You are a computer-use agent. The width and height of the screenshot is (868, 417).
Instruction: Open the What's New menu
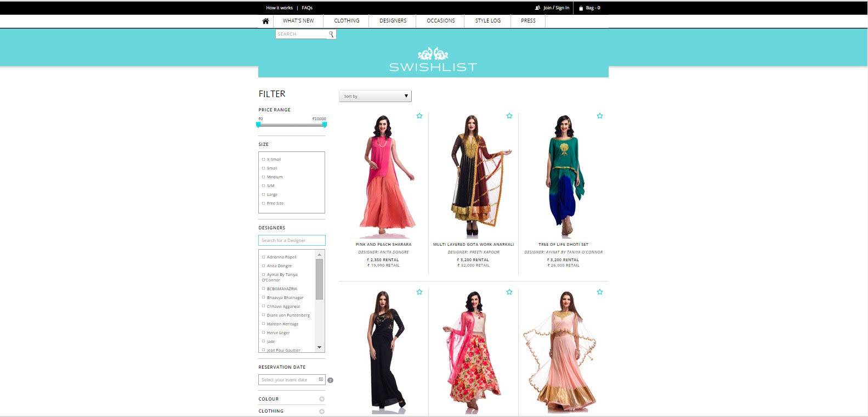pos(298,21)
